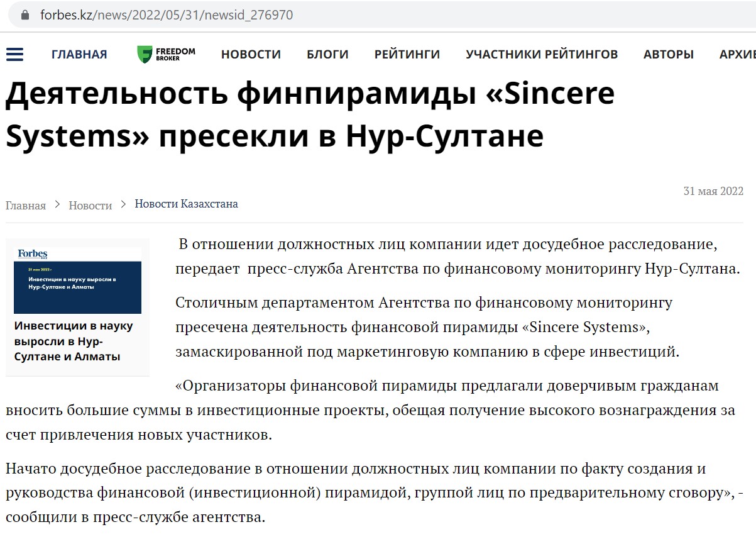This screenshot has width=756, height=549.
Task: Click the breadcrumb chevron after Главная
Action: tap(57, 204)
